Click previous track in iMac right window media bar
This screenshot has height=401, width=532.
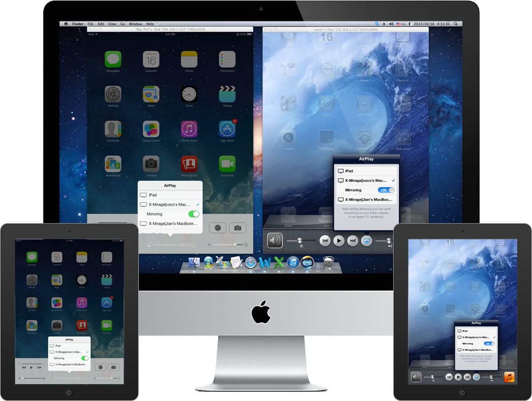pos(324,241)
